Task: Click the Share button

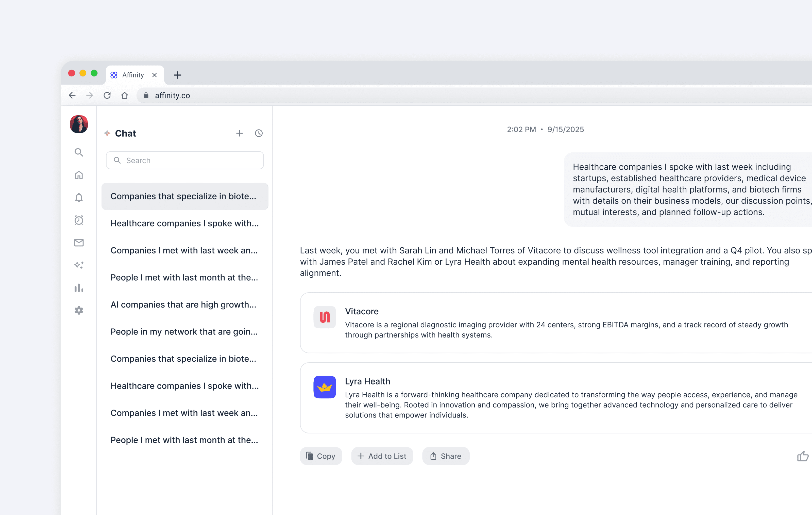Action: [445, 456]
